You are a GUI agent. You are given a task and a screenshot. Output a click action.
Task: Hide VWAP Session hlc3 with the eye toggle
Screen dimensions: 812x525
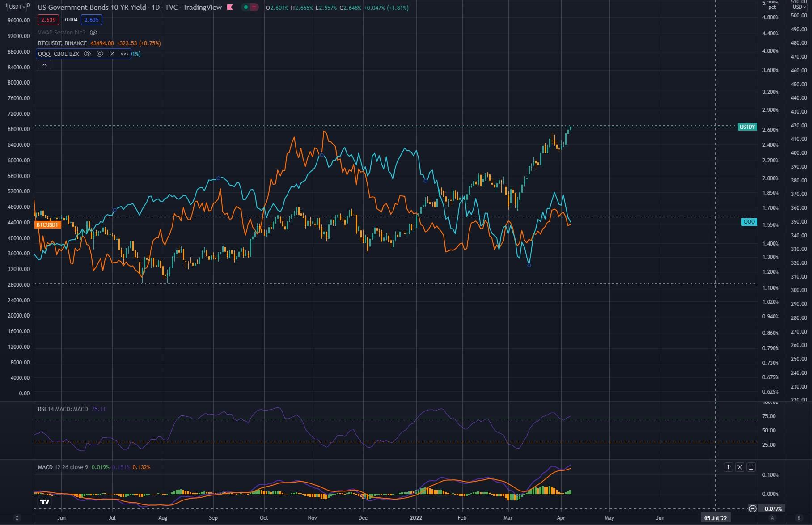[x=93, y=32]
